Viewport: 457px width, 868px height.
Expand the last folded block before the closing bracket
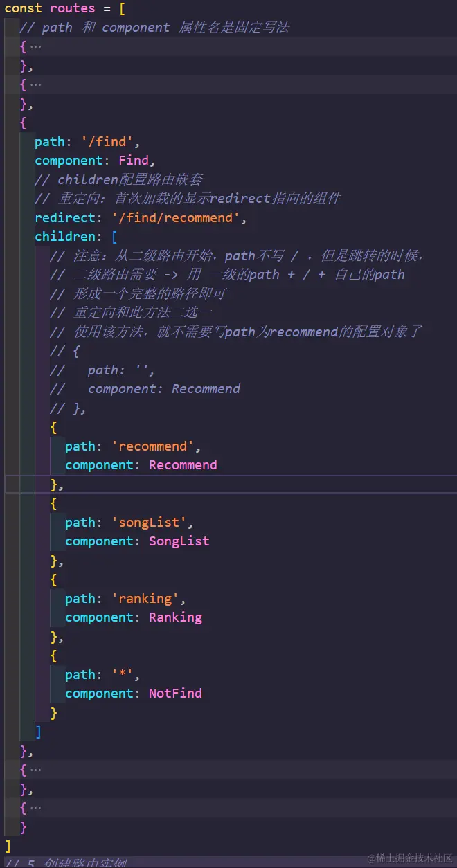[35, 808]
